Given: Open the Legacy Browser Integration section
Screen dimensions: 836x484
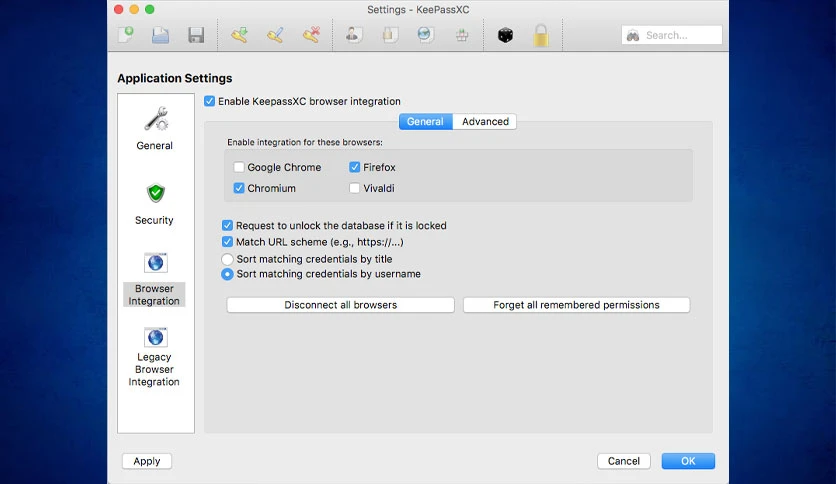Looking at the screenshot, I should tap(155, 357).
